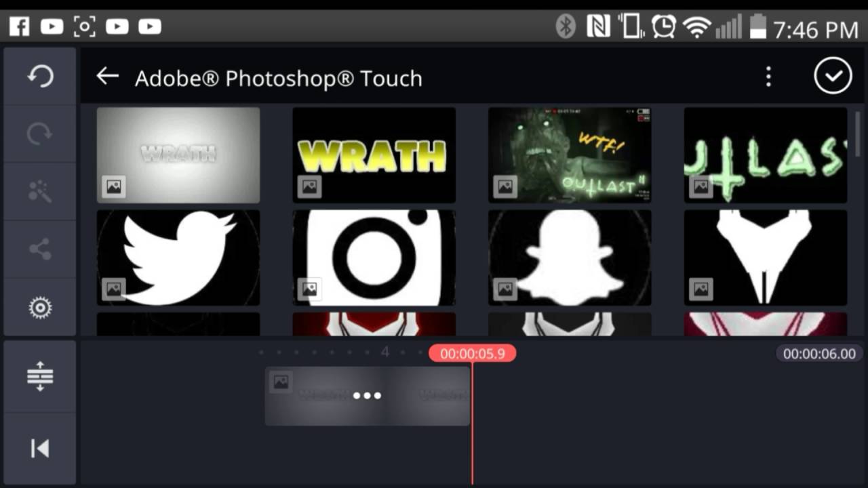Screen dimensions: 868x488
Task: Go back from Adobe Photoshop Touch folder
Action: click(108, 77)
